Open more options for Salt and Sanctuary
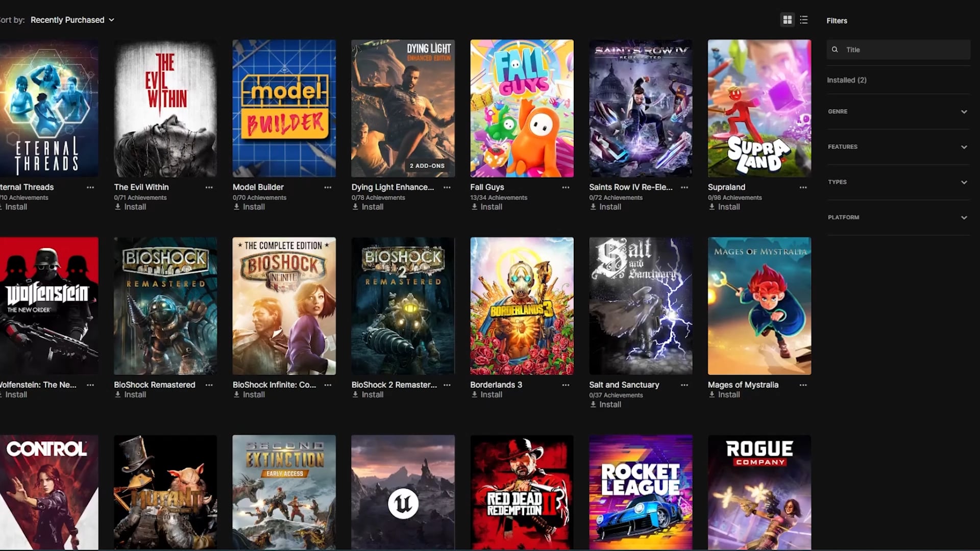The width and height of the screenshot is (980, 551). click(684, 385)
